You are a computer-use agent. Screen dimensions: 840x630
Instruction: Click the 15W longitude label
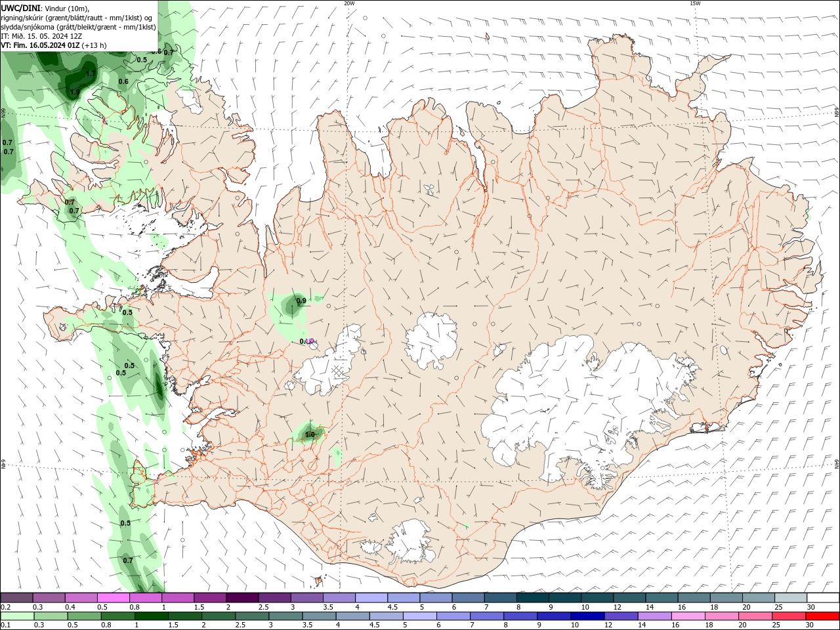tap(695, 3)
